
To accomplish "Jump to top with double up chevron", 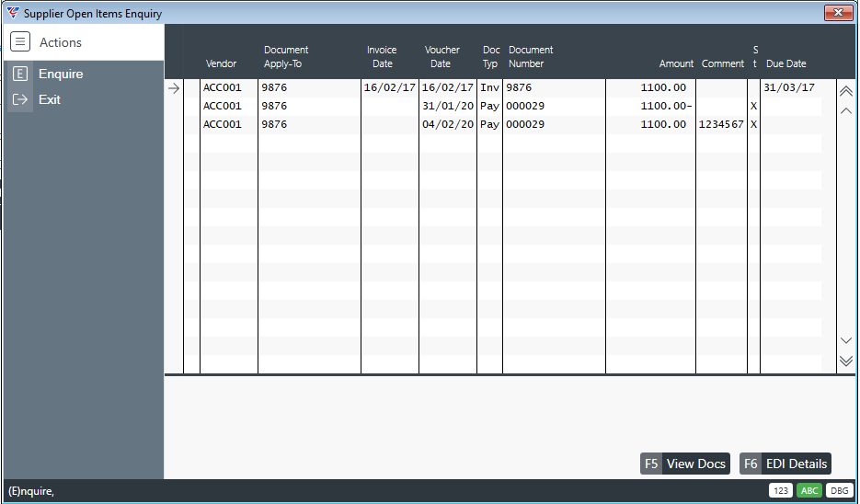I will point(846,91).
